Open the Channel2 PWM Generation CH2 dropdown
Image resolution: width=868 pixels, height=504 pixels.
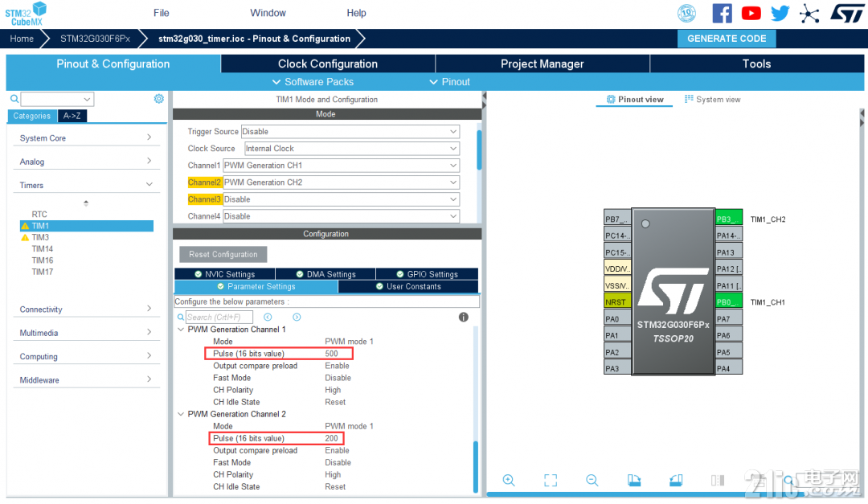pos(341,182)
